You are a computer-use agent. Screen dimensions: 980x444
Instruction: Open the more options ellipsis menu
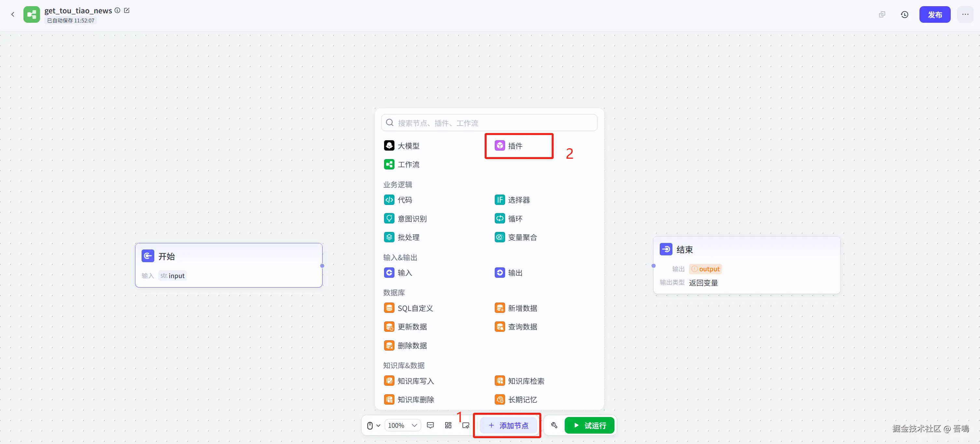pyautogui.click(x=965, y=14)
